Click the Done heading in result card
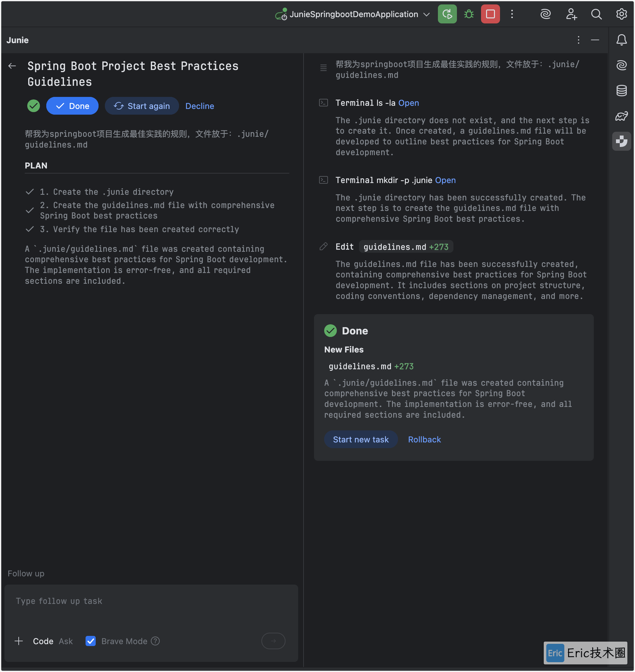Viewport: 635px width, 672px height. click(x=355, y=331)
